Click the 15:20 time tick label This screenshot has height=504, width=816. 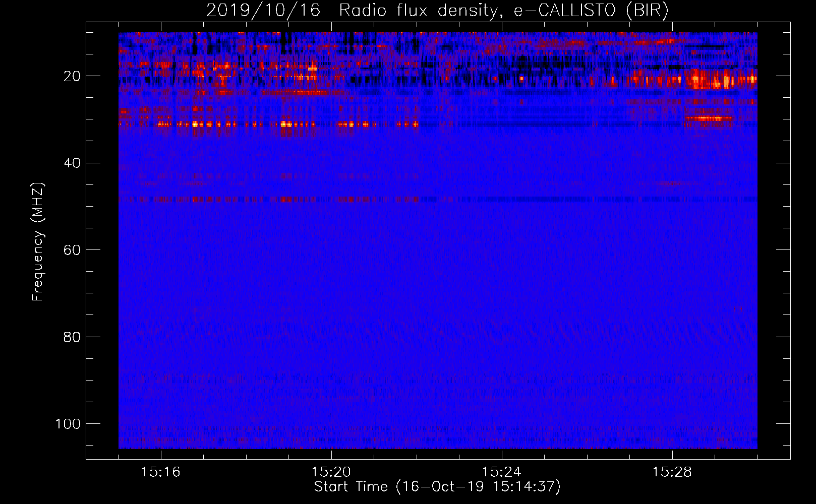[331, 472]
